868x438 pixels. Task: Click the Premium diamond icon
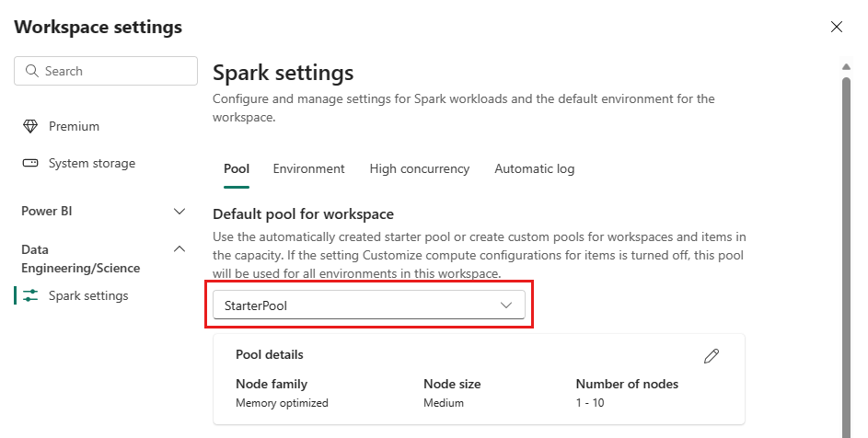29,126
